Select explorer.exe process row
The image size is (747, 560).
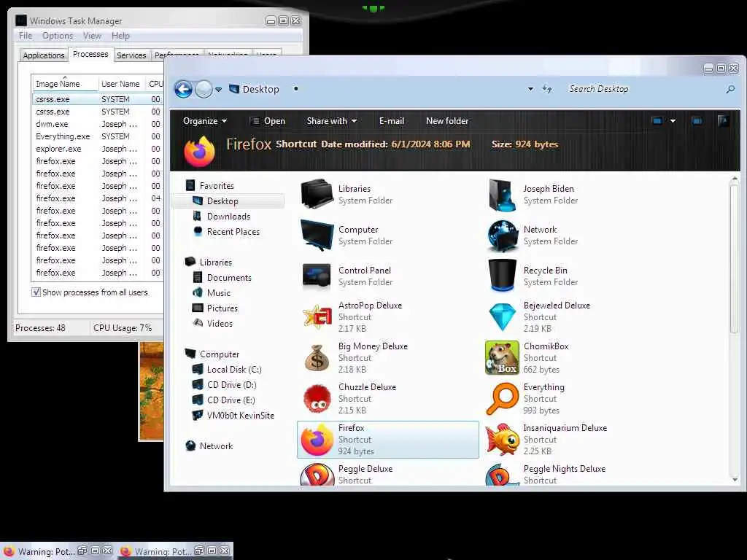(98, 149)
